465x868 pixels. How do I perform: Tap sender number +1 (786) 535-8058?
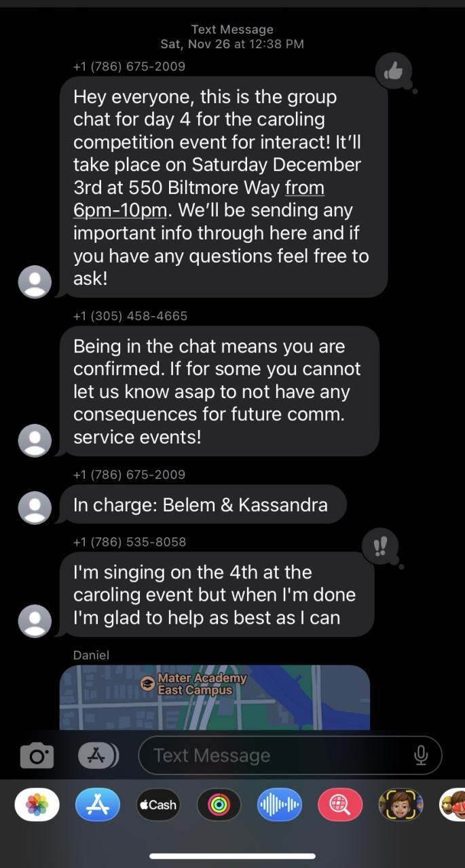tap(130, 542)
